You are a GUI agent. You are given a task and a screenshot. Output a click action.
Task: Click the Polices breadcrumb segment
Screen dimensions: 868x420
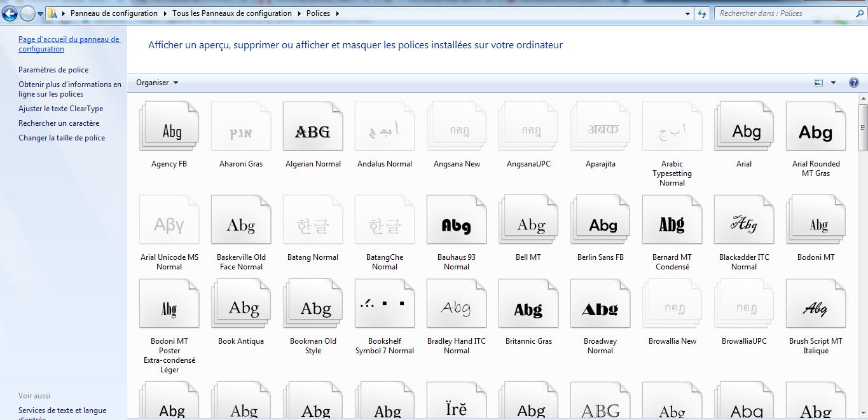click(x=319, y=13)
